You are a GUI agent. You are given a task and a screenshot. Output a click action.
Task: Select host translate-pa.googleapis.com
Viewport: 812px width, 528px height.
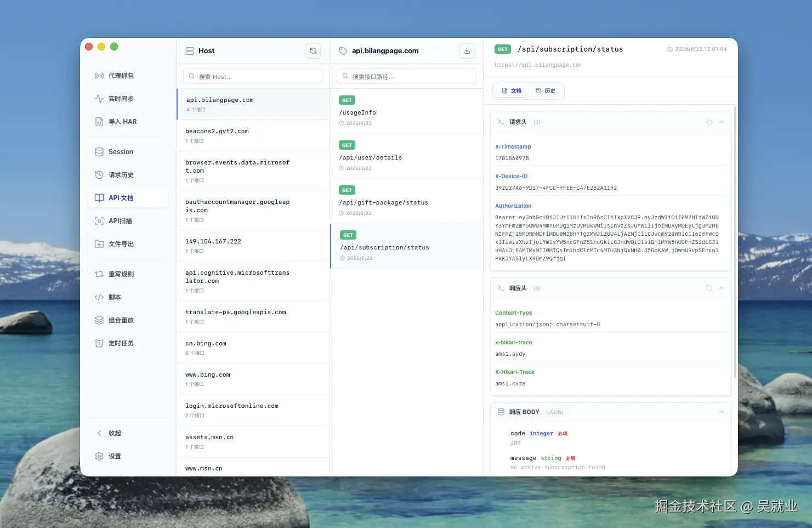click(x=253, y=316)
